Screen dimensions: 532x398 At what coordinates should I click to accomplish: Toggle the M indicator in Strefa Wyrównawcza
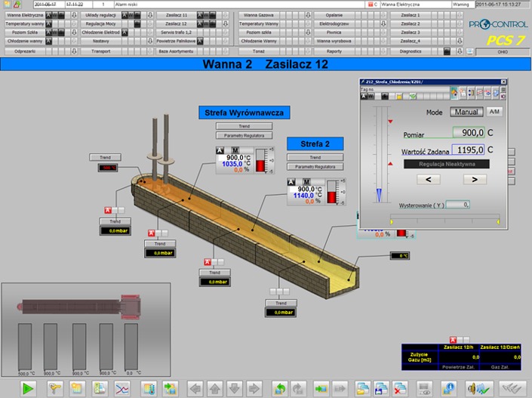pyautogui.click(x=235, y=150)
